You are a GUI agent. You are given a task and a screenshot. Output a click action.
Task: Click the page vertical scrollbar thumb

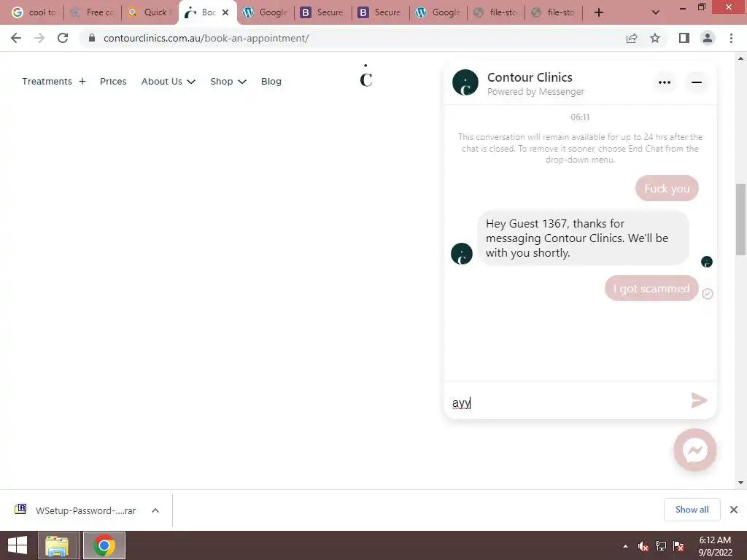point(740,219)
